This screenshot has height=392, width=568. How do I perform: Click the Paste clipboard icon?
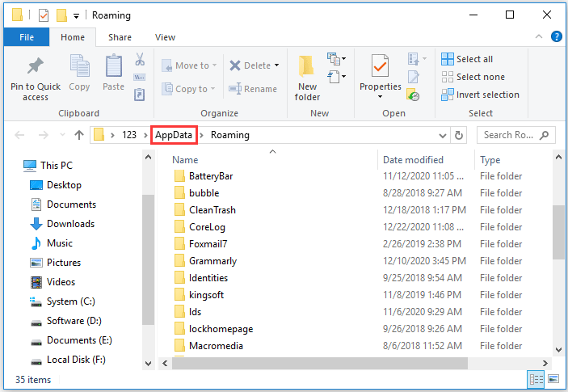[x=113, y=65]
